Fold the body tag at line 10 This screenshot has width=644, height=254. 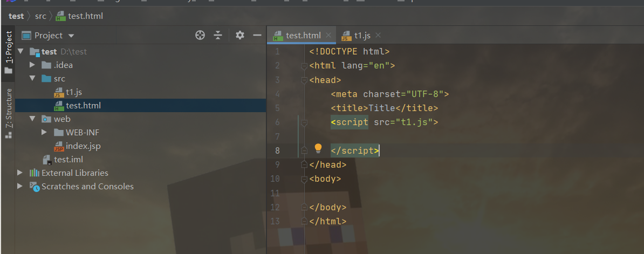(304, 179)
